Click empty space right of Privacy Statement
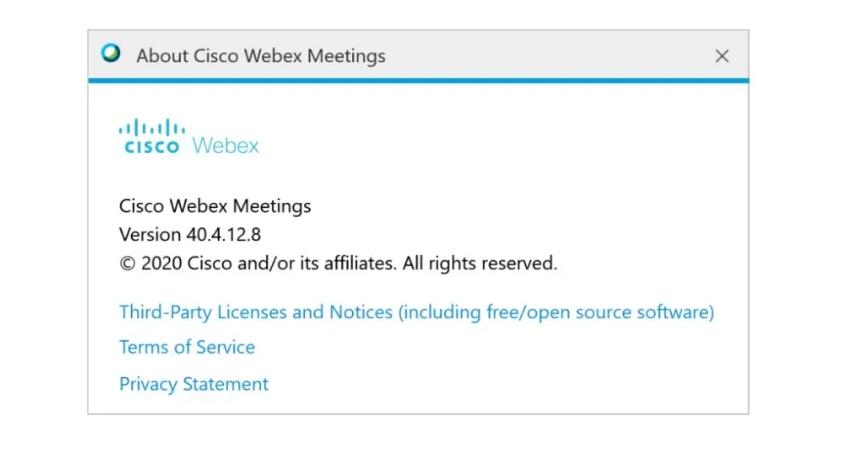Screen dimensions: 846x450 pos(500,384)
